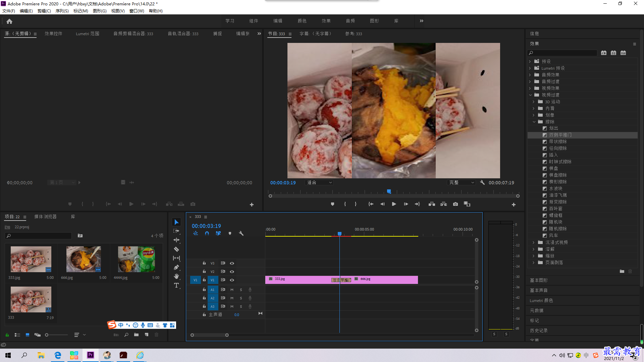Screen dimensions: 644x362
Task: Toggle timeline Snap magnet icon
Action: [207, 233]
